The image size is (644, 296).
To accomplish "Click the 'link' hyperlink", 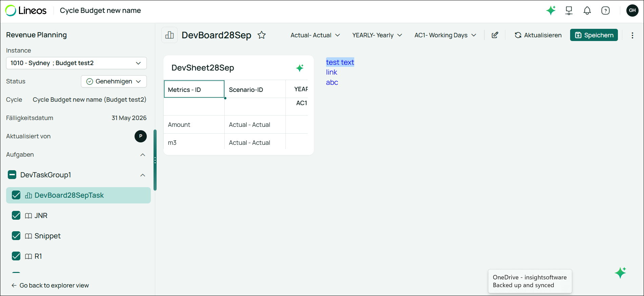I will [331, 72].
